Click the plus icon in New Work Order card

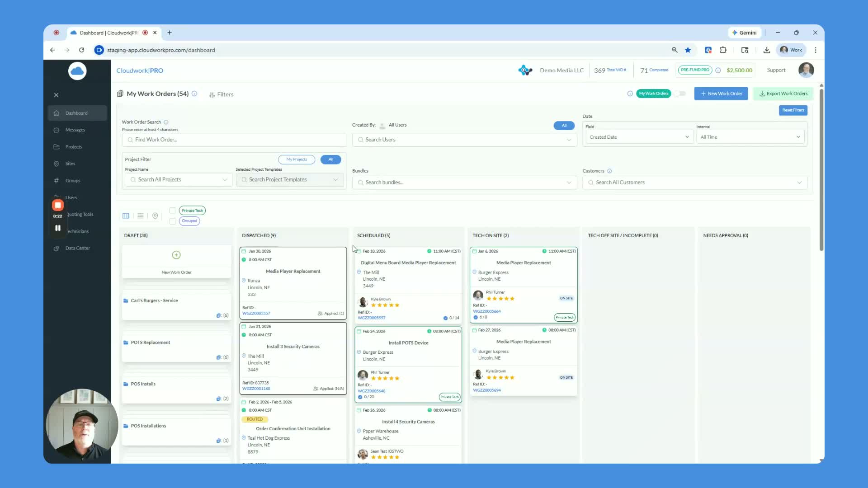[176, 255]
